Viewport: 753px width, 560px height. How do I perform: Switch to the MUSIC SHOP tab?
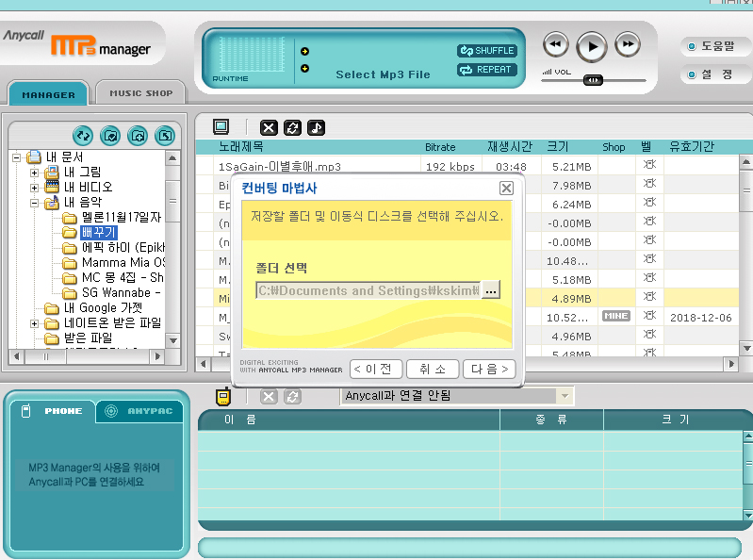tap(140, 92)
